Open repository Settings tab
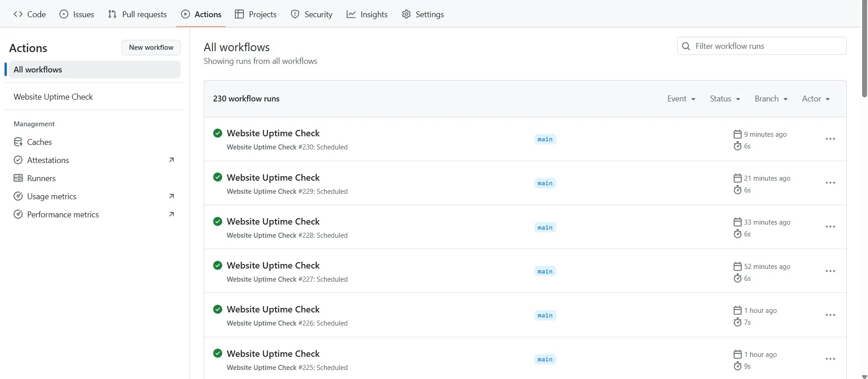Viewport: 868px width, 379px height. coord(423,14)
